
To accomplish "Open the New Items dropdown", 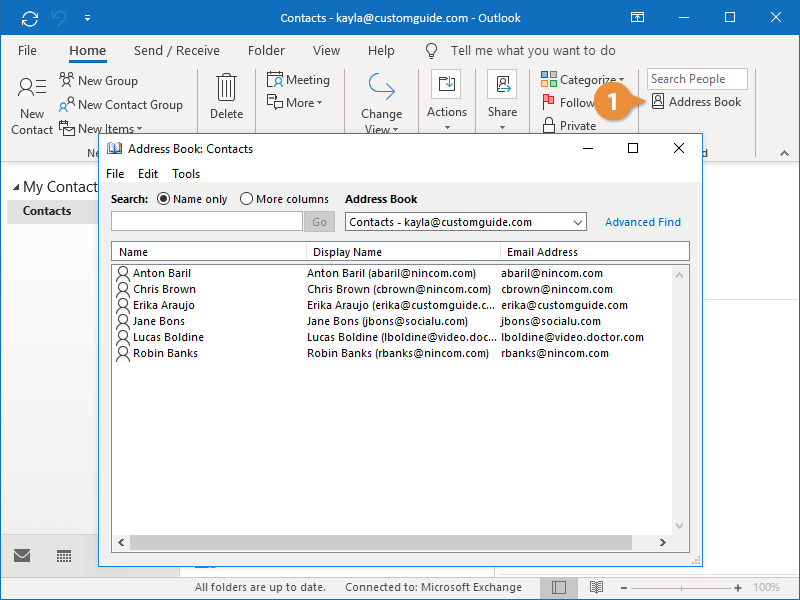I will click(x=101, y=129).
